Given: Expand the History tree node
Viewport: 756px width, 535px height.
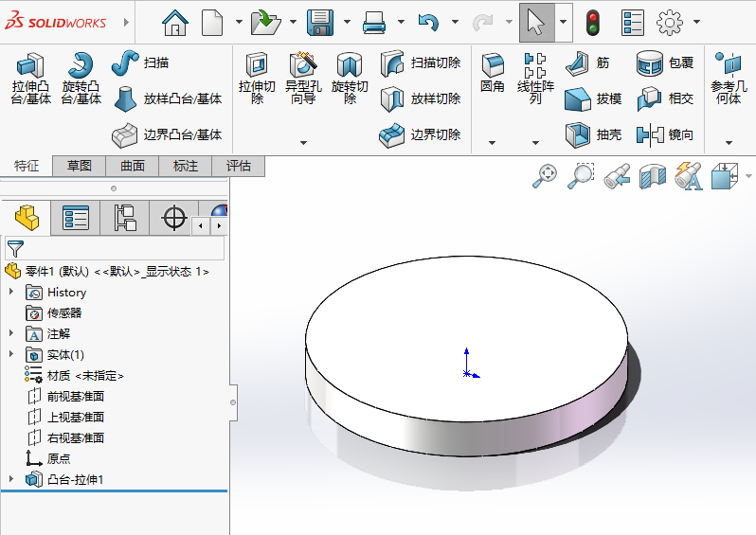Looking at the screenshot, I should coord(11,293).
